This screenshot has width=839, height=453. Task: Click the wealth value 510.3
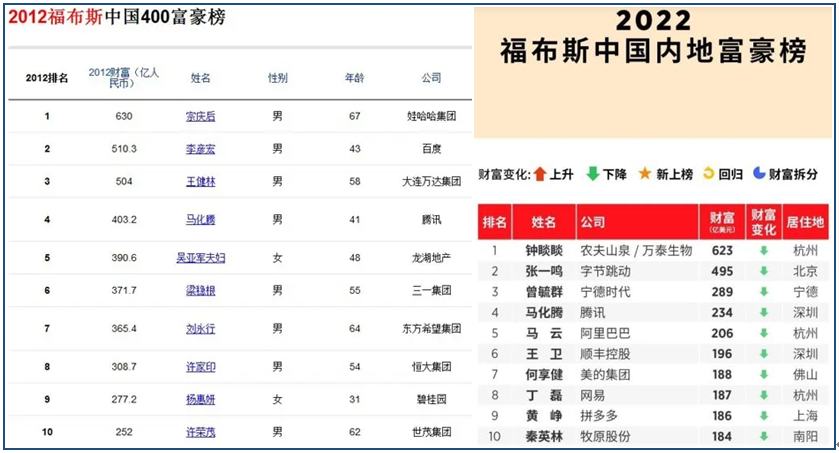tap(124, 149)
